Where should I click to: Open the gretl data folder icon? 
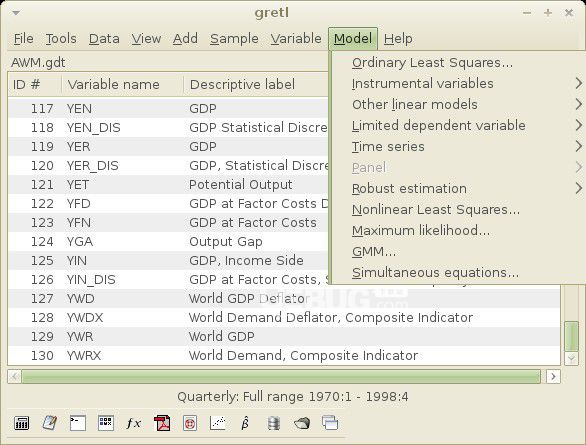point(302,423)
